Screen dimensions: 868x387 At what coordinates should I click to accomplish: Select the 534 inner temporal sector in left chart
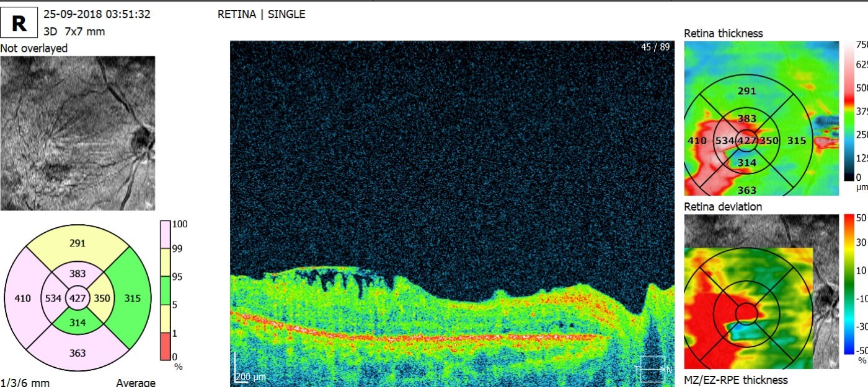[53, 298]
